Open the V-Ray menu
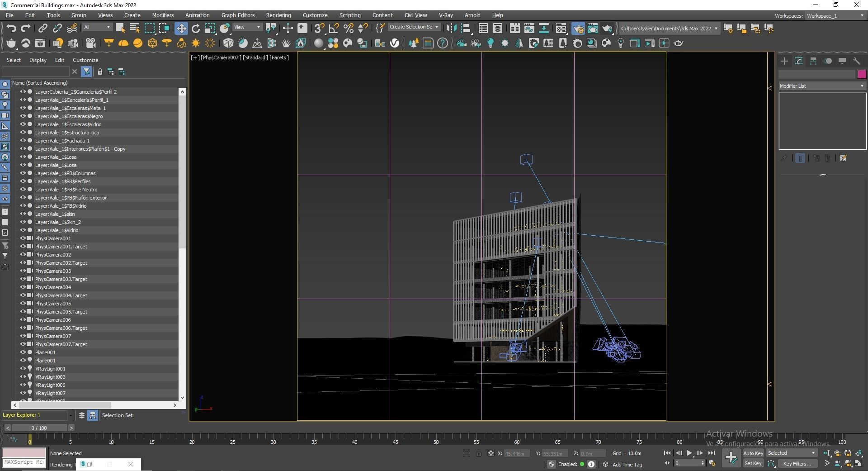Image resolution: width=868 pixels, height=471 pixels. [x=445, y=15]
